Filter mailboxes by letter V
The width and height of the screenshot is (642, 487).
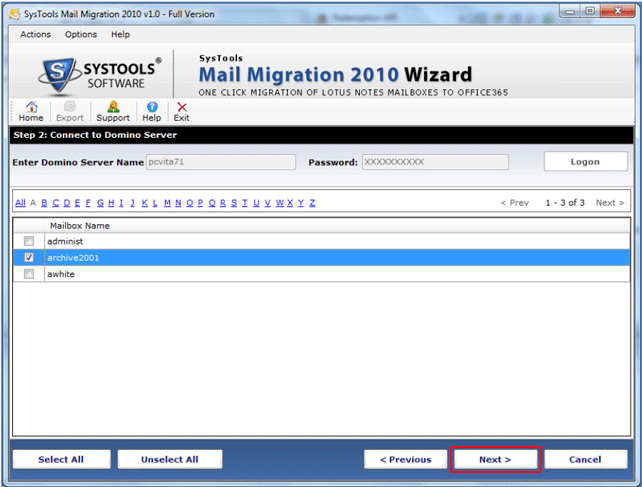pos(267,203)
